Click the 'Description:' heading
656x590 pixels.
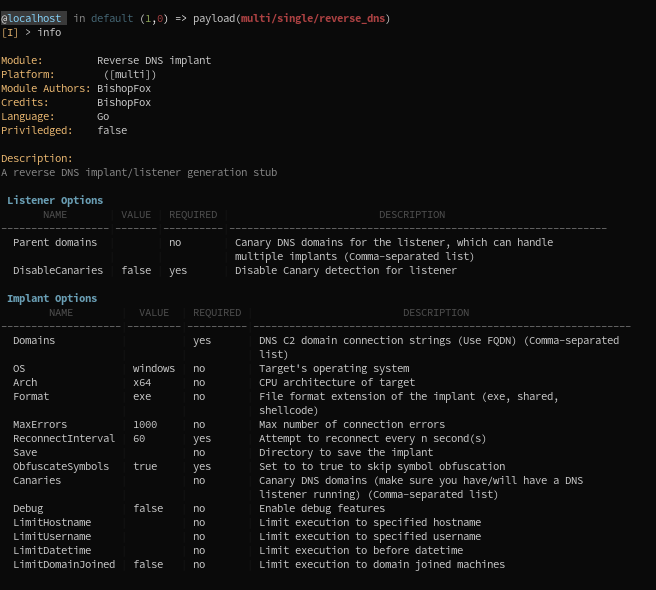[x=37, y=158]
